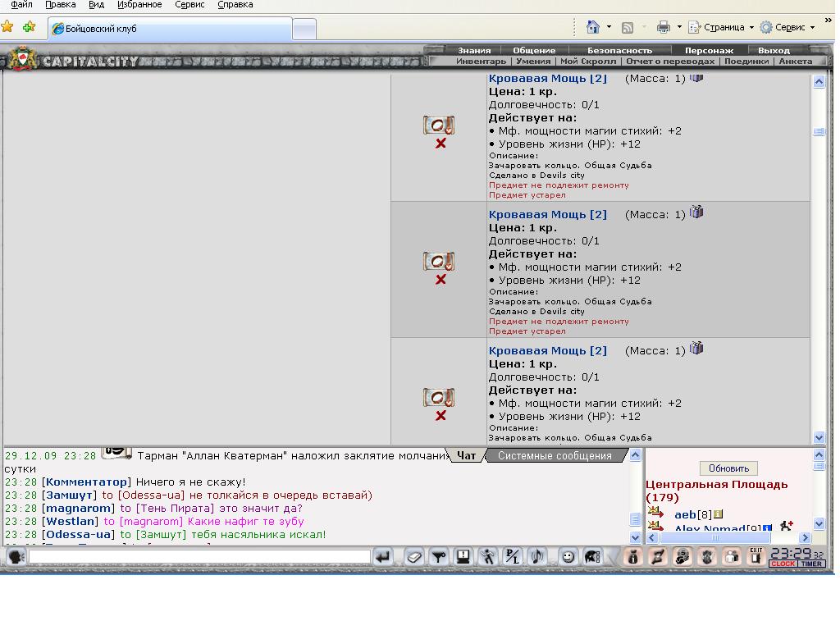The image size is (840, 630).
Task: Click gift icon beside second Кровавая Мощь
Action: tap(696, 212)
